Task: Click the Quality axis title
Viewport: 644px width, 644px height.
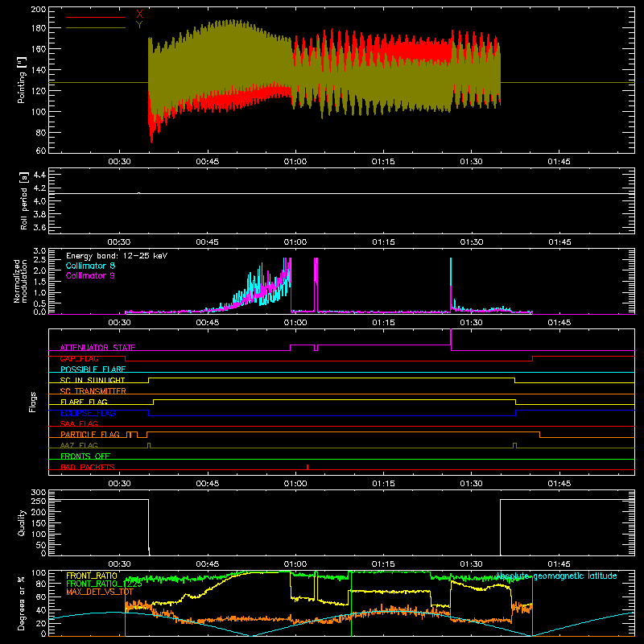Action: [22, 522]
